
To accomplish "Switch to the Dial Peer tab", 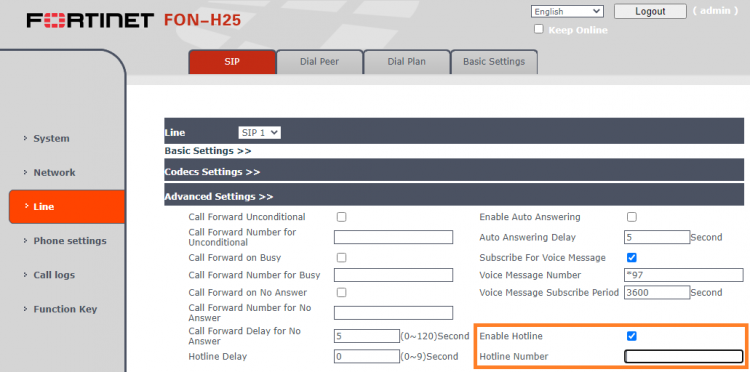I will click(320, 62).
